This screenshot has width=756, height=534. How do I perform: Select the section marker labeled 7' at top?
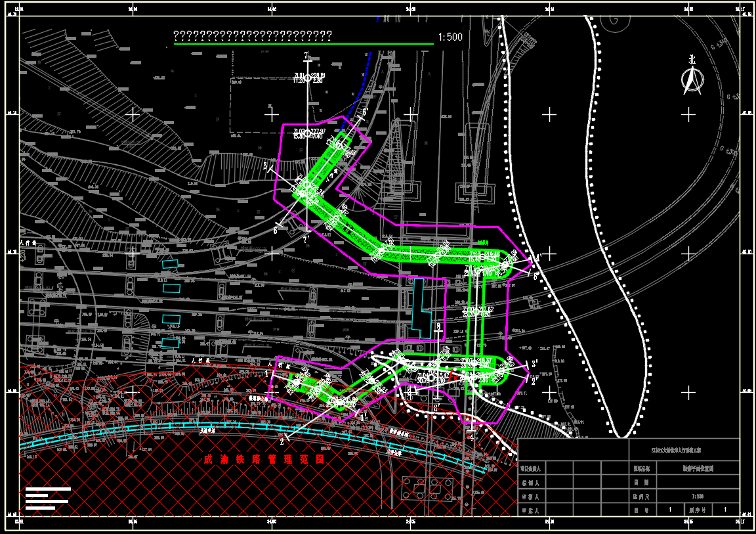point(306,55)
